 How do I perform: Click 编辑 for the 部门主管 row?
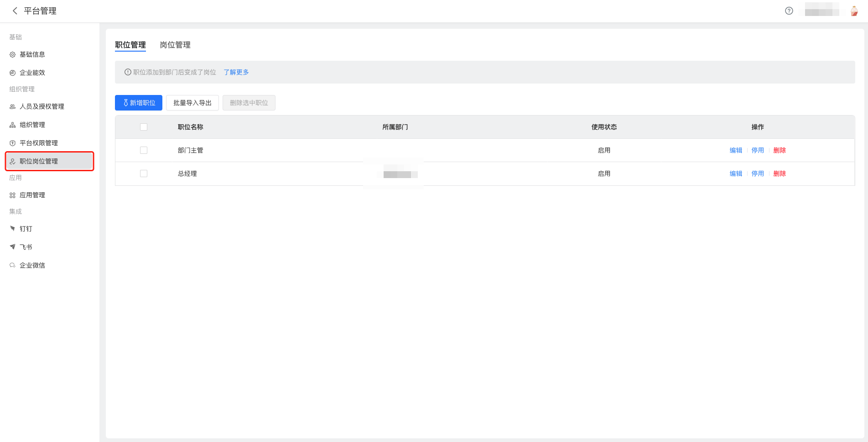736,150
